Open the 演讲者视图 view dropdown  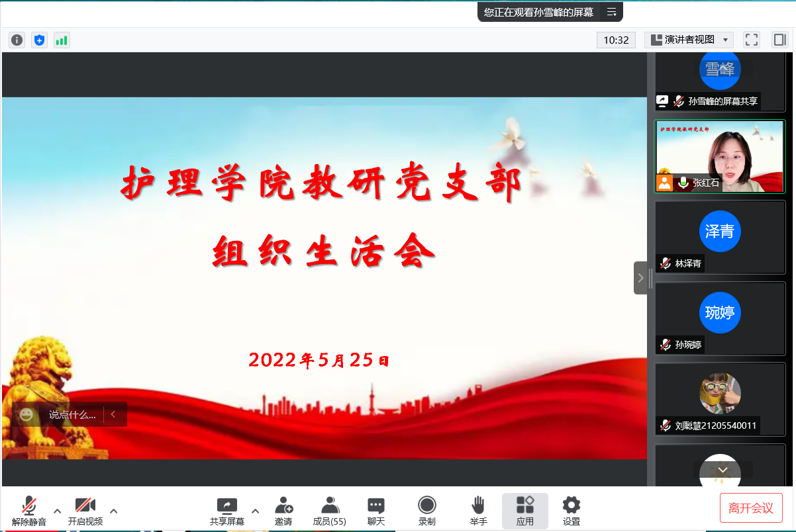tap(689, 40)
